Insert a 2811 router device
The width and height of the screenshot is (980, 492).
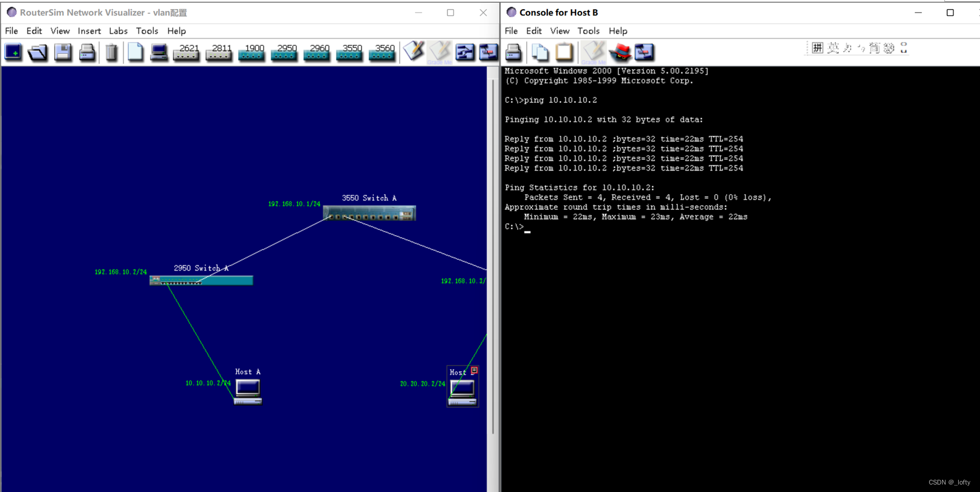coord(219,52)
